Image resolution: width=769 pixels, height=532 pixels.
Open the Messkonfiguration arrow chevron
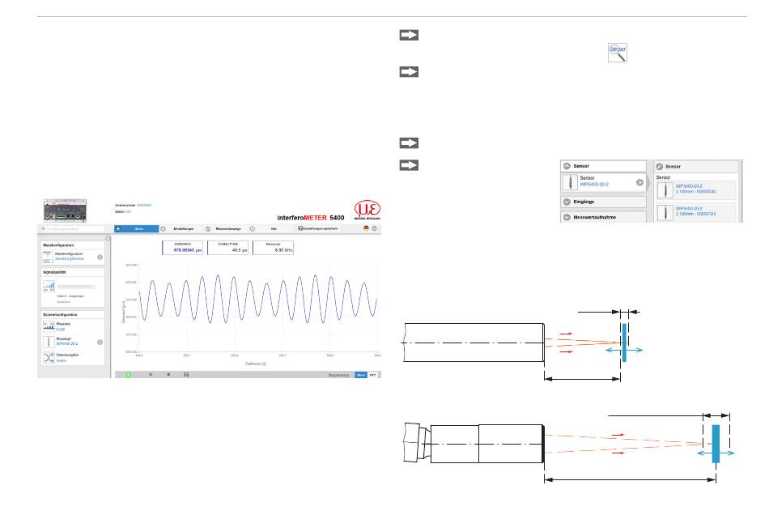click(100, 257)
